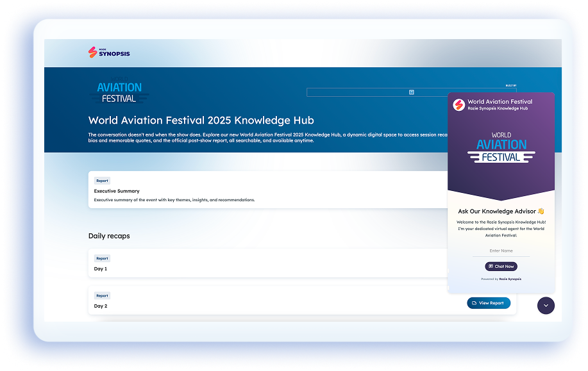Click the Report tag on Day 1

(x=102, y=258)
